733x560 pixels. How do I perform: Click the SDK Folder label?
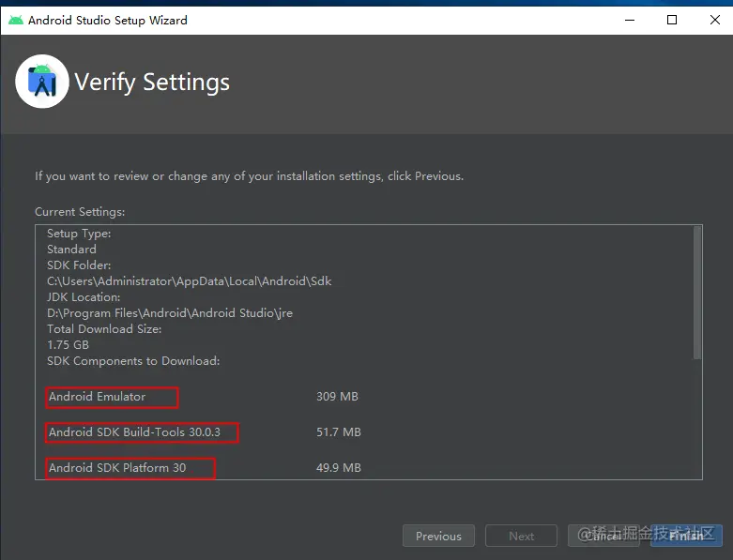click(79, 265)
